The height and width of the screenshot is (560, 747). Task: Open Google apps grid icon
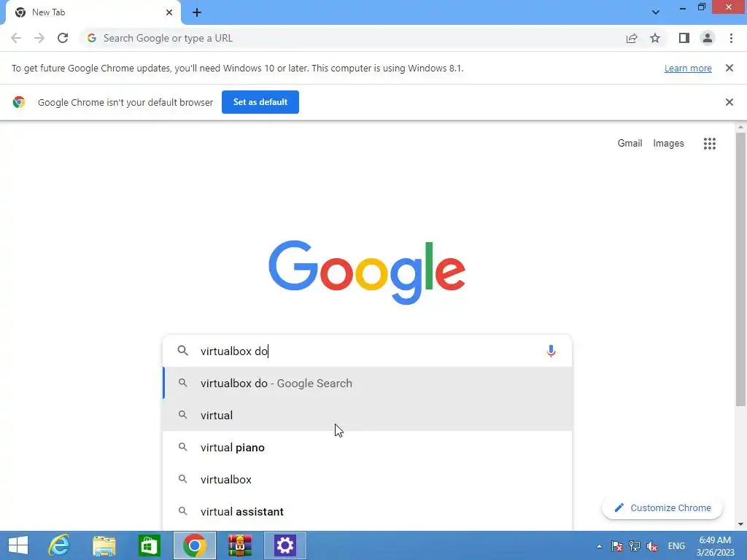coord(709,144)
